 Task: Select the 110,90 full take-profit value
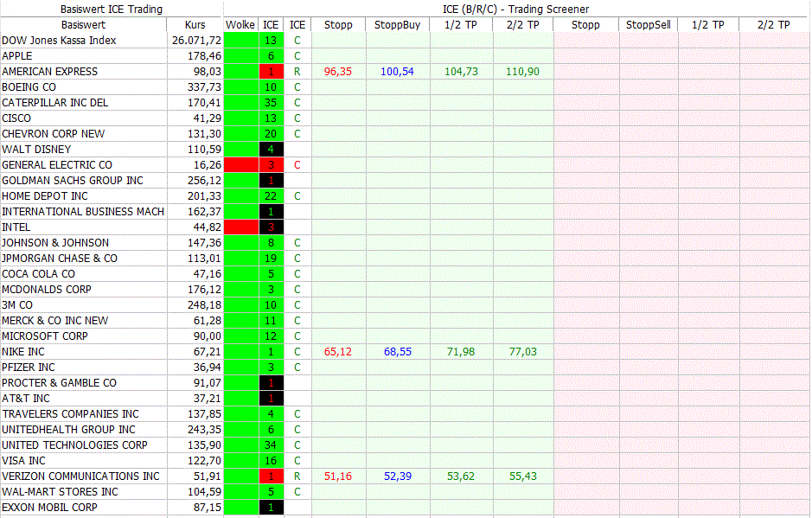(522, 72)
